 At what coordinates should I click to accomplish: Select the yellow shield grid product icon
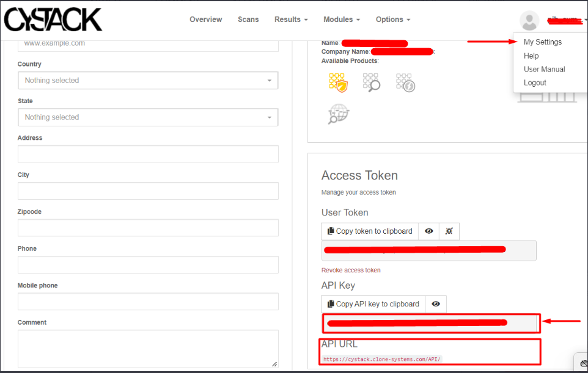(338, 83)
